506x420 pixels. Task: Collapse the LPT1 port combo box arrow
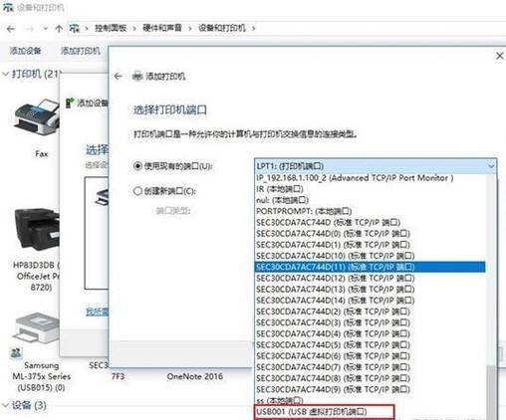[491, 166]
